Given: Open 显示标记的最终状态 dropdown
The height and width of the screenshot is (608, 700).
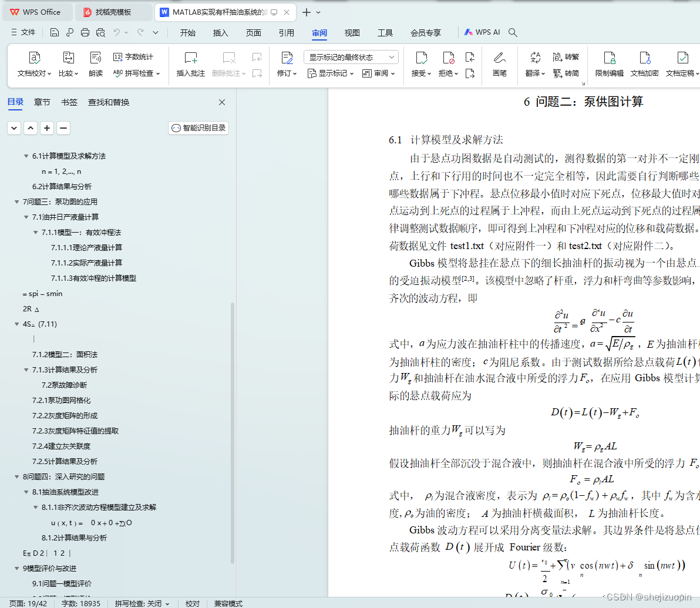Looking at the screenshot, I should point(351,57).
